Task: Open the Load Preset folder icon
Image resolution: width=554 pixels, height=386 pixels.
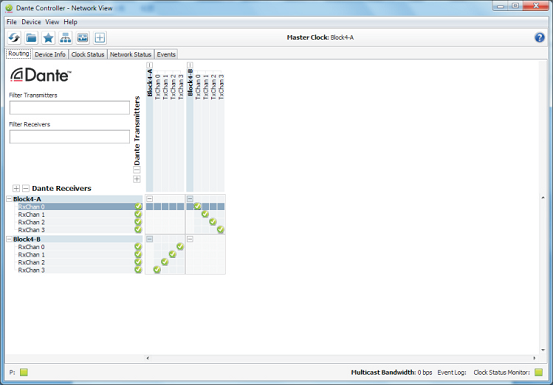Action: (31, 37)
